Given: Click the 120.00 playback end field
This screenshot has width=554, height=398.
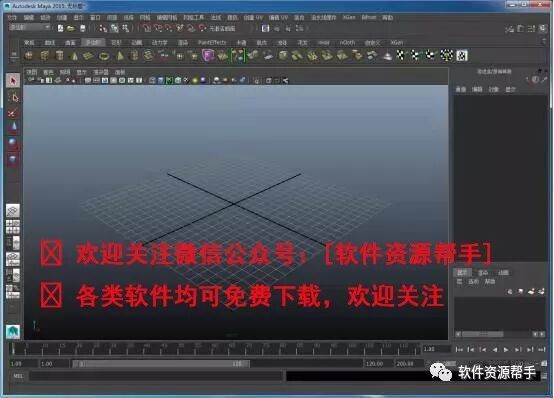Looking at the screenshot, I should click(378, 364).
